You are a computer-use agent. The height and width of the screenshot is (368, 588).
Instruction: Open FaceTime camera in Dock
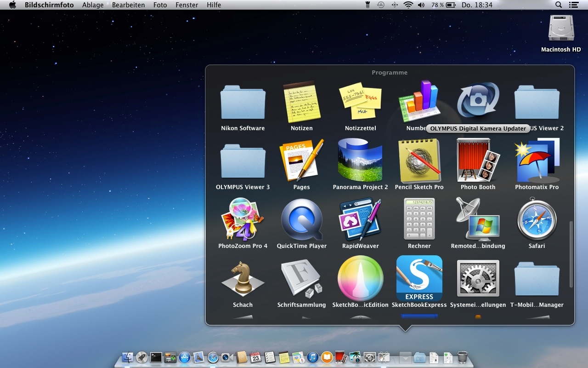(227, 357)
